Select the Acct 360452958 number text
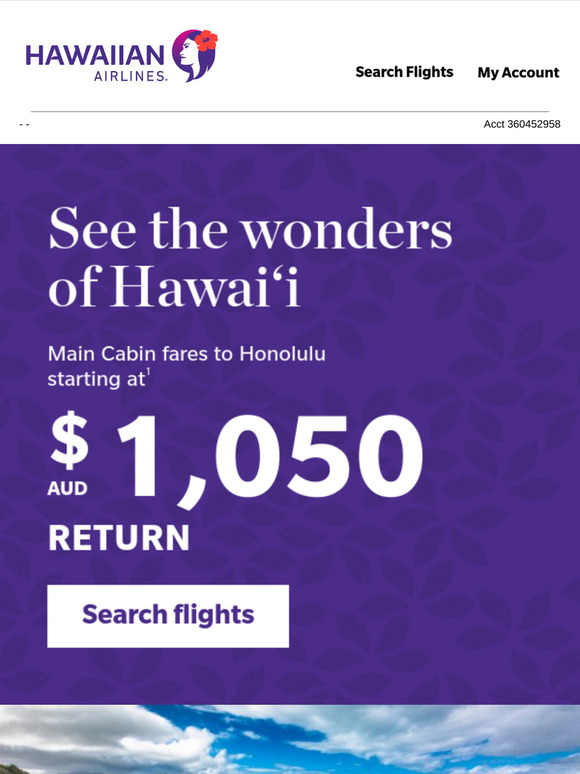 tap(522, 124)
